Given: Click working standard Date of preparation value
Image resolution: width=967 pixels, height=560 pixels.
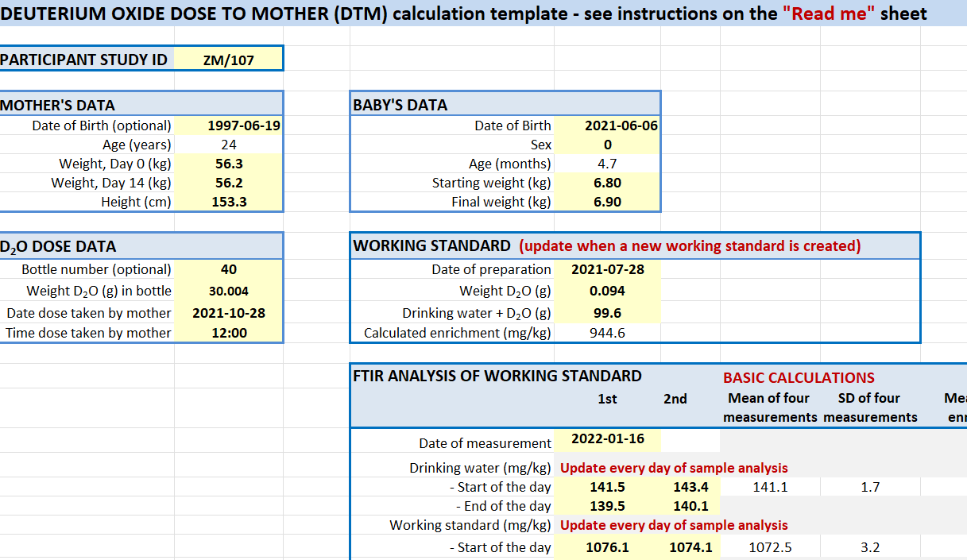Looking at the screenshot, I should click(607, 269).
